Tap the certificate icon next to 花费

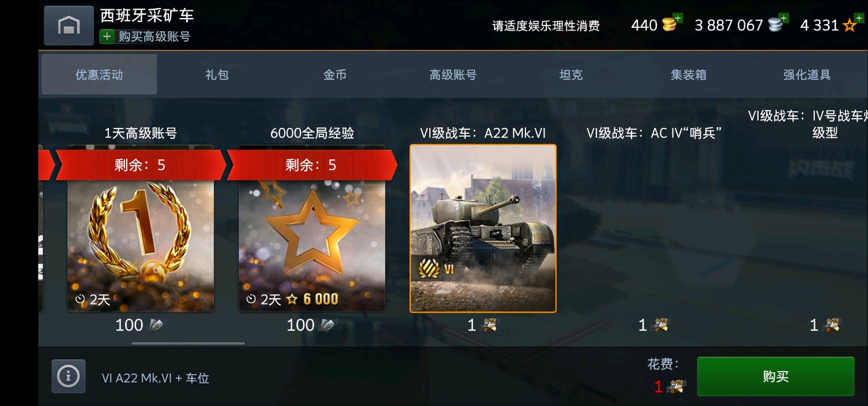pos(675,386)
